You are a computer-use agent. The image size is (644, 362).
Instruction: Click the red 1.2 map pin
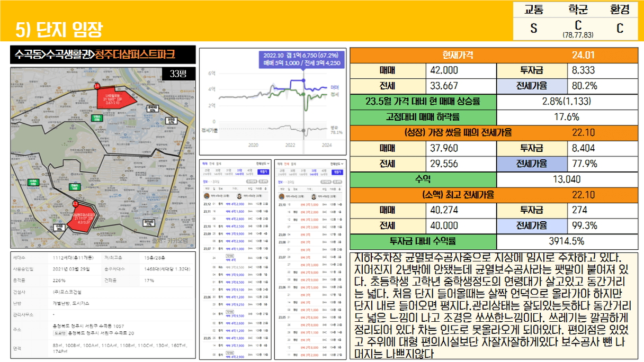(75, 204)
